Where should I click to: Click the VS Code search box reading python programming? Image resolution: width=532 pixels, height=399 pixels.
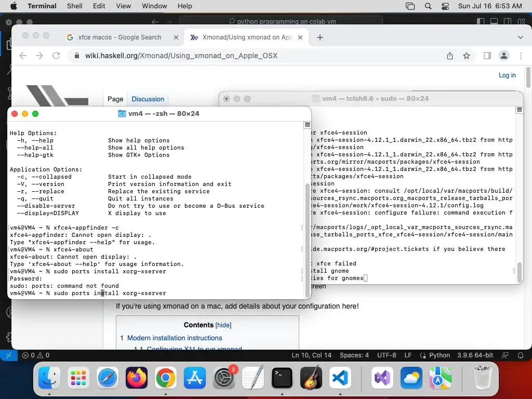[x=281, y=21]
